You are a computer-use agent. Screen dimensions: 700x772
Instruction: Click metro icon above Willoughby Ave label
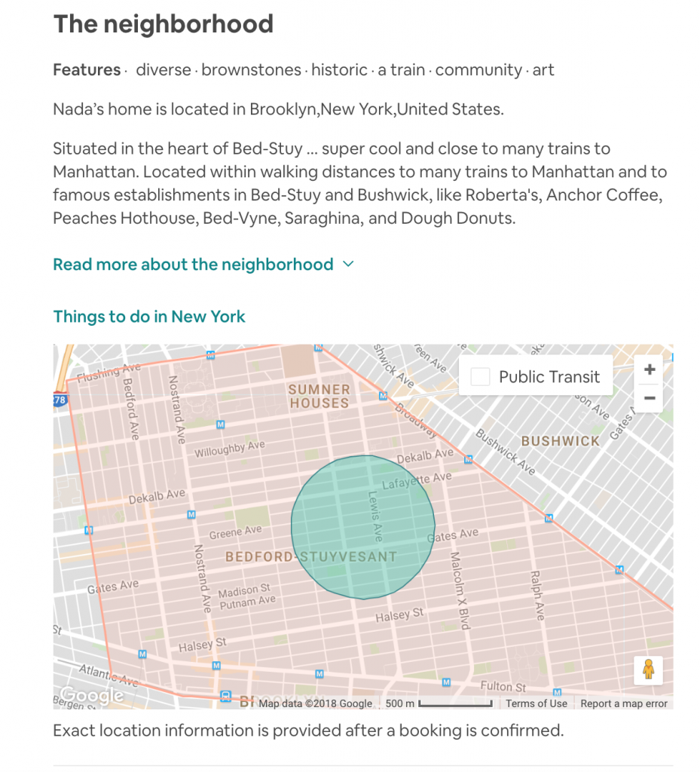220,424
